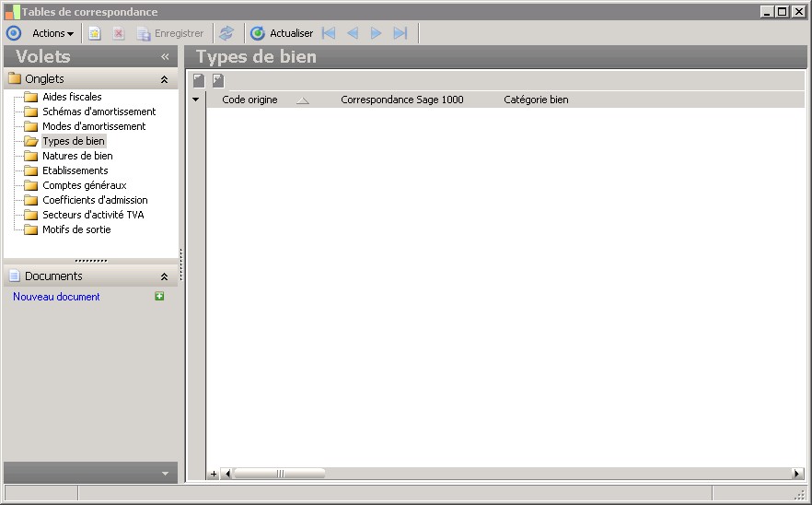Open Modes d'amortissement folder
The width and height of the screenshot is (812, 505).
(94, 126)
